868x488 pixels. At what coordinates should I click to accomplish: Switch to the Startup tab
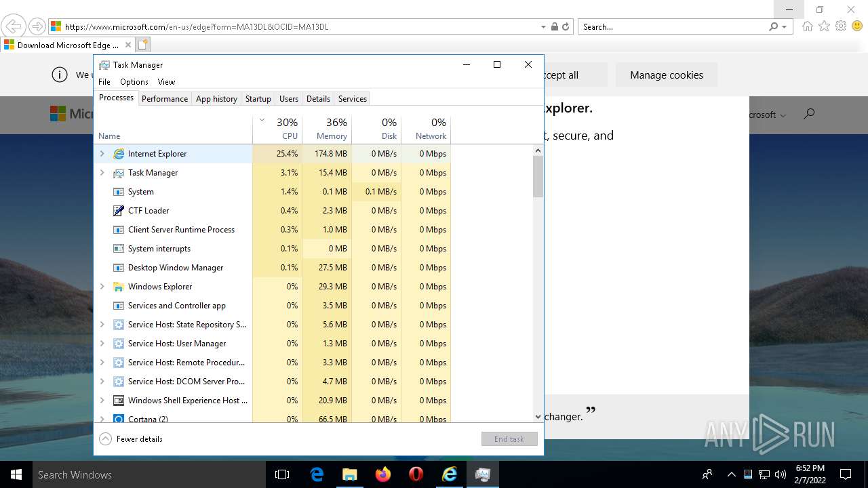[x=258, y=99]
